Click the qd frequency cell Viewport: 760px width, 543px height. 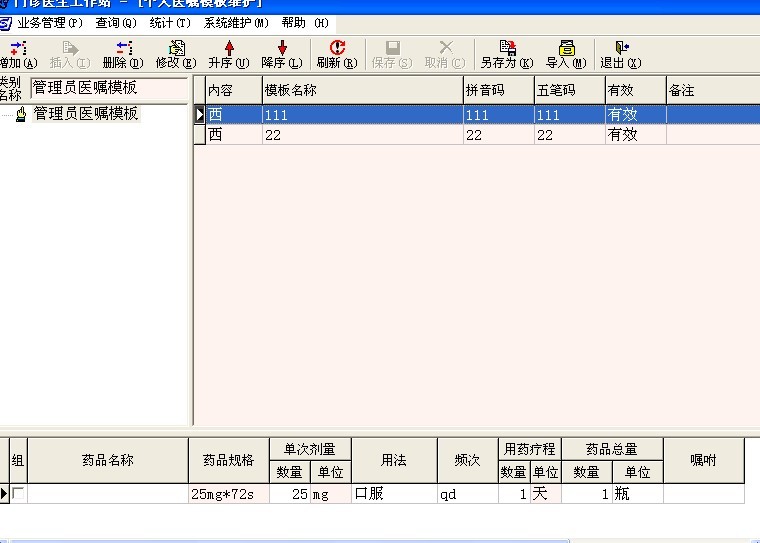[468, 494]
